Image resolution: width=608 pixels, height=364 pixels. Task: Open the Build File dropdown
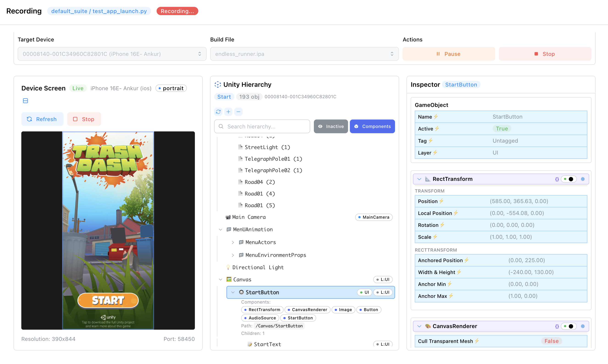tap(304, 54)
